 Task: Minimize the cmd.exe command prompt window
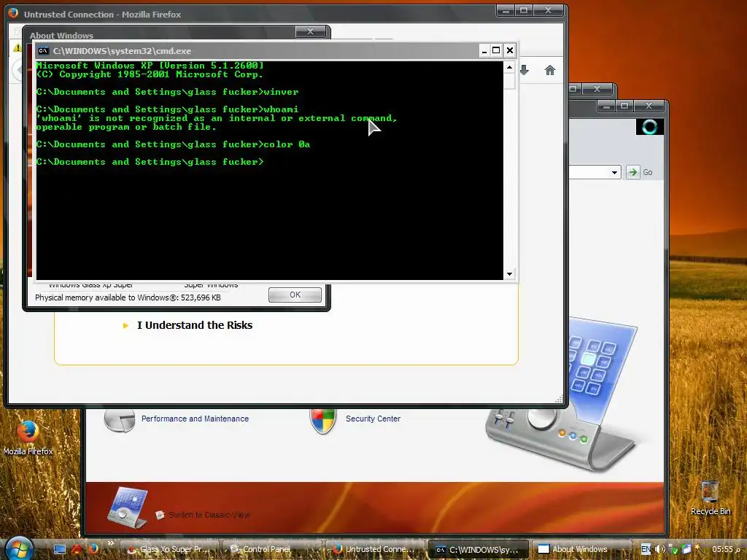(x=484, y=50)
